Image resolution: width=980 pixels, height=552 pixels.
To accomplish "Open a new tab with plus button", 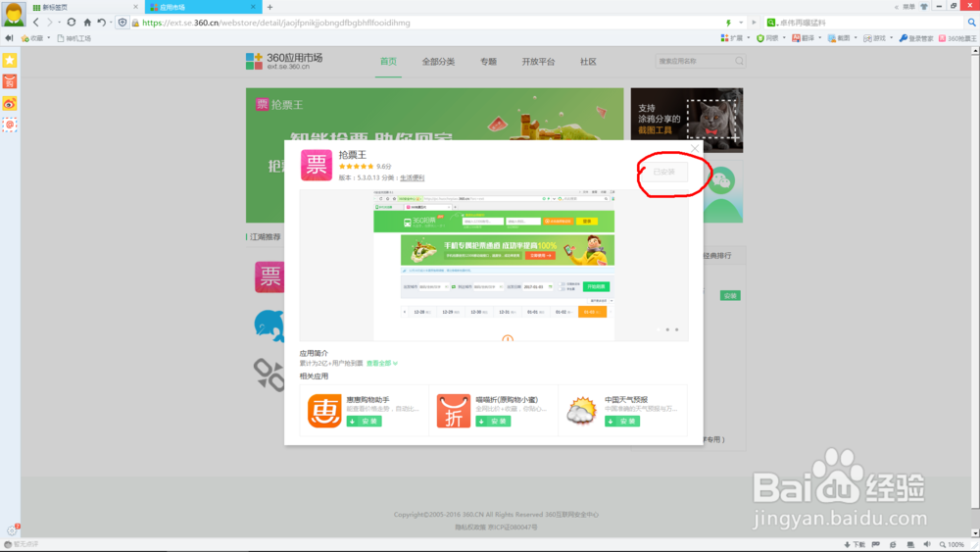I will [x=270, y=7].
